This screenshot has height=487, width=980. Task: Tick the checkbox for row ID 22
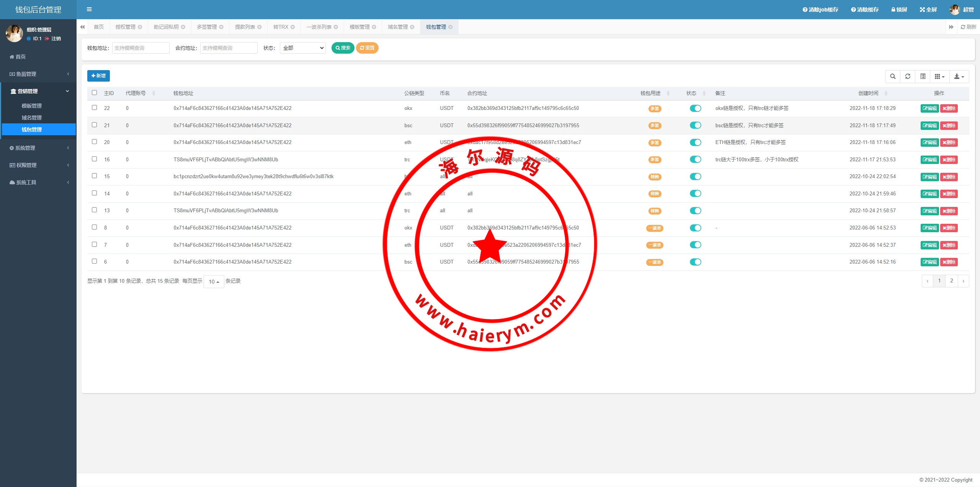coord(95,108)
